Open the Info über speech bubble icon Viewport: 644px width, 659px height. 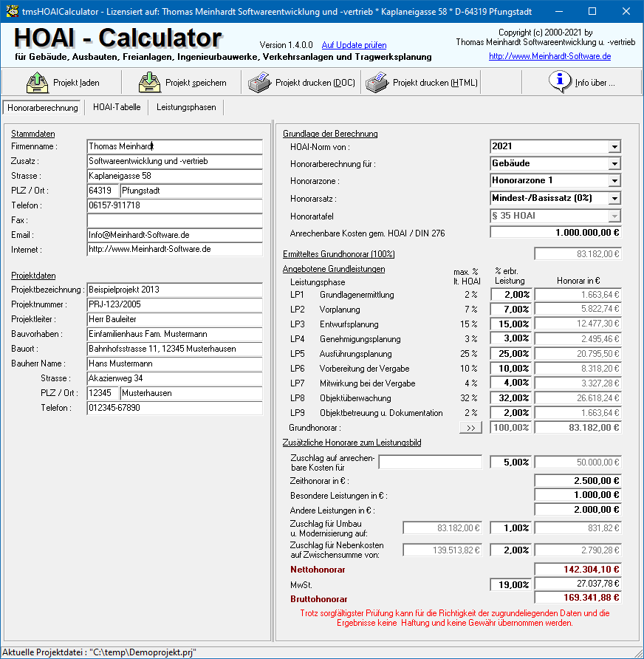[559, 81]
